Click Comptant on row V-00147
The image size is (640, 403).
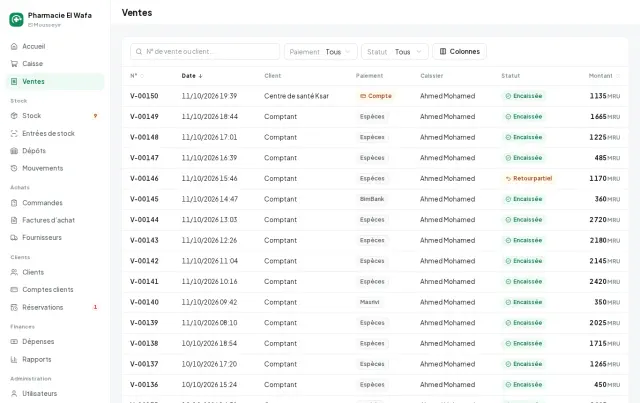[280, 158]
